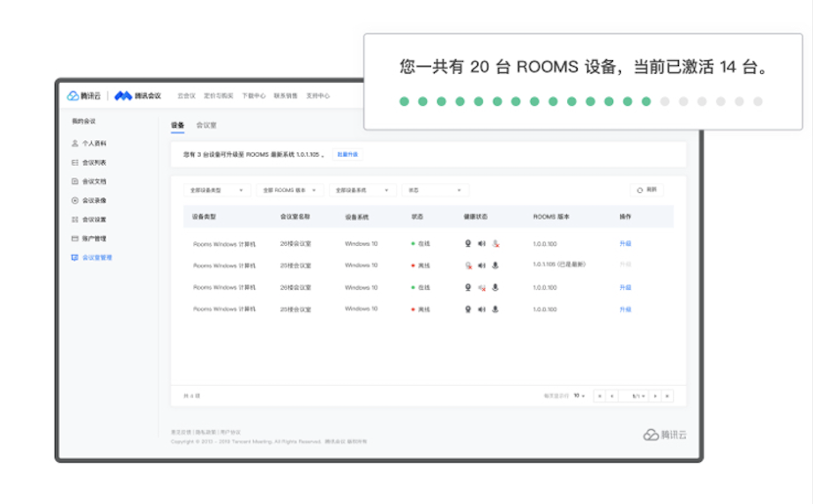The width and height of the screenshot is (813, 504).
Task: Click the 会议室管理 room icon in sidebar
Action: tap(75, 257)
